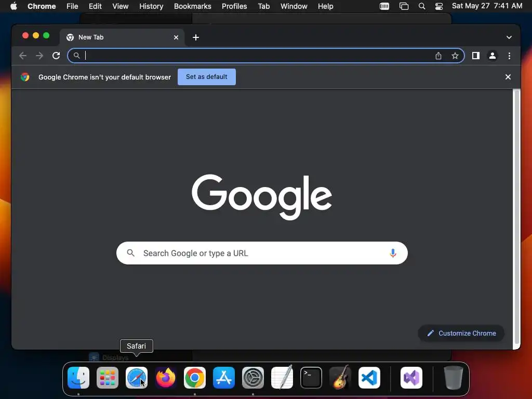This screenshot has height=399, width=532.
Task: Dismiss the default browser notification bar
Action: [508, 77]
